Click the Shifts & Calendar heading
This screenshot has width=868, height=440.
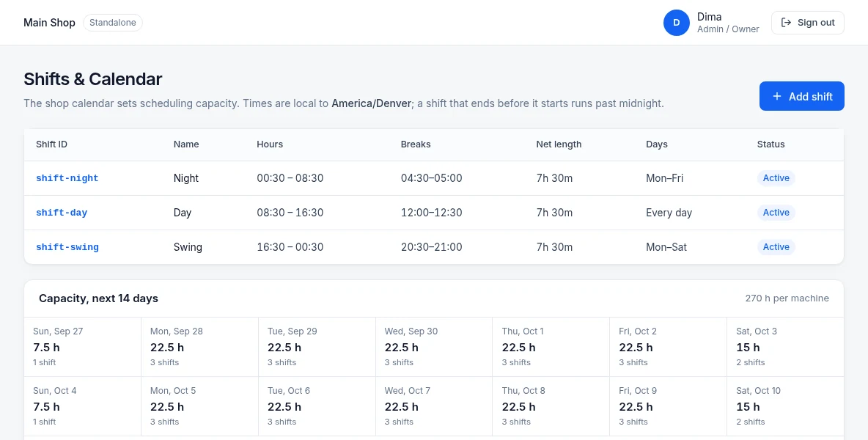pos(92,79)
